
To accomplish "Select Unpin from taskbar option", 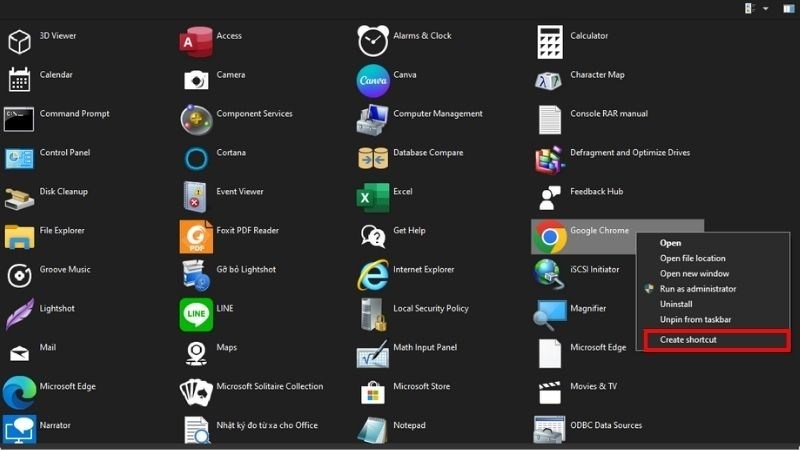I will [695, 320].
